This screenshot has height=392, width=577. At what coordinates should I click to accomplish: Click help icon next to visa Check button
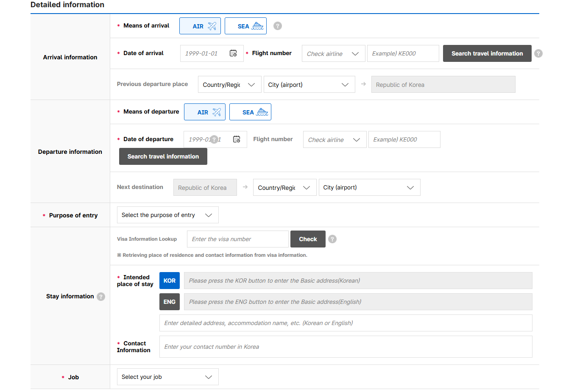coord(332,239)
